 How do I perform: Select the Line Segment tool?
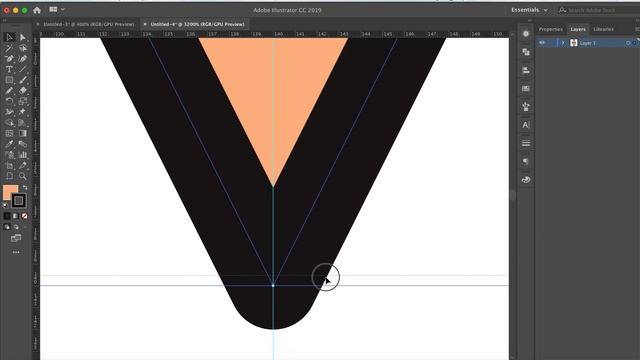(x=23, y=69)
